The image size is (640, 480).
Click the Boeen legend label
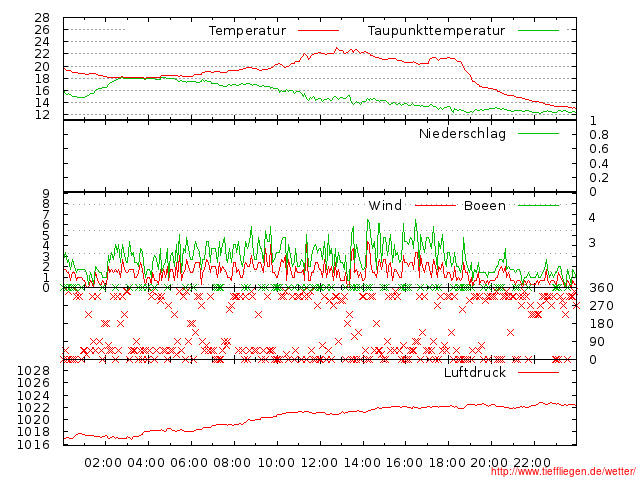click(484, 205)
